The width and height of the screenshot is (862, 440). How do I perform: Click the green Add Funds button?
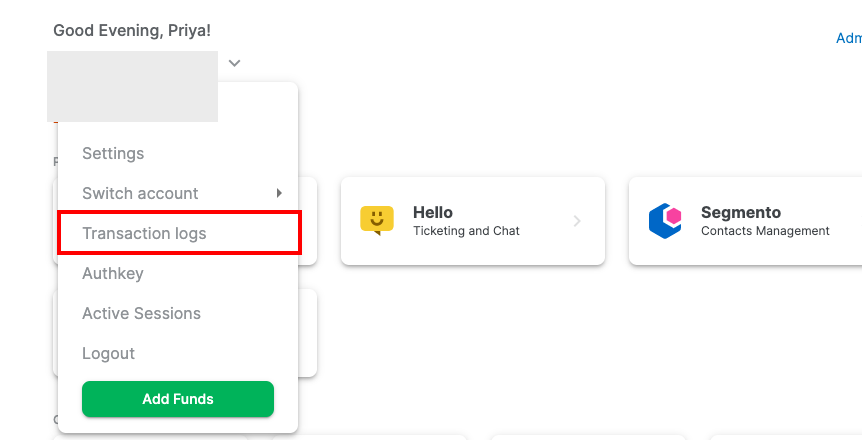(178, 399)
